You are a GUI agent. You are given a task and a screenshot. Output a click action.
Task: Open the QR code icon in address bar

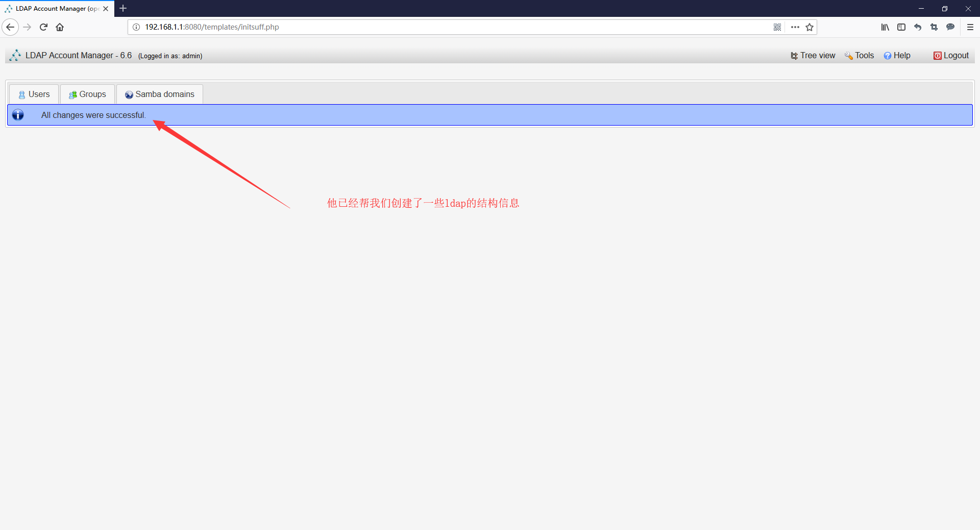(x=777, y=27)
